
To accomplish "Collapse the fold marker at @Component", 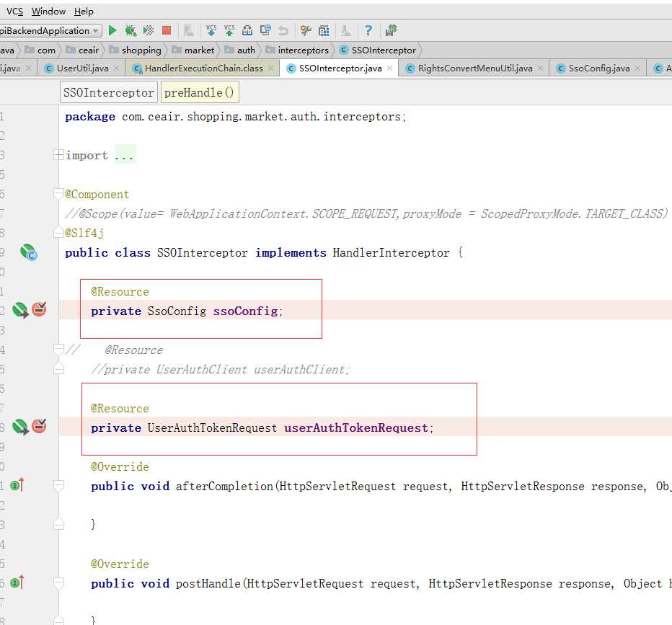I will click(58, 194).
